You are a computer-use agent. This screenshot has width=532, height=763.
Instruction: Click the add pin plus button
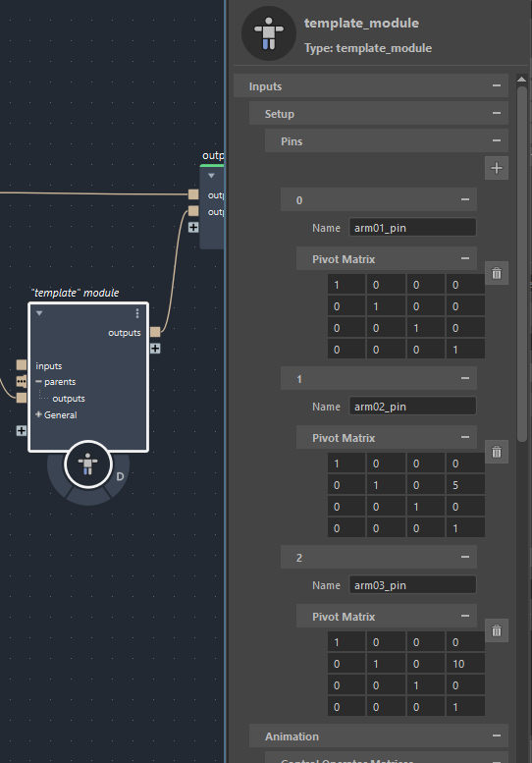click(x=496, y=168)
